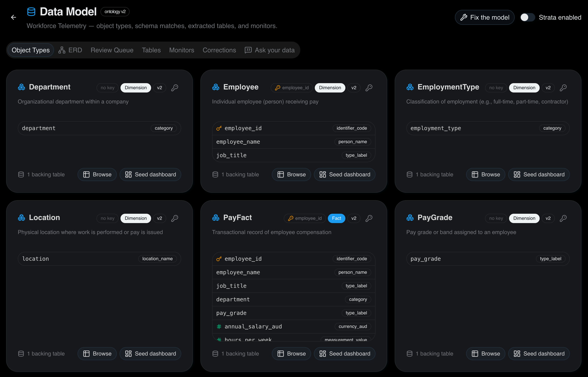Browse the PayFact backing table
Image resolution: width=588 pixels, height=377 pixels.
coord(291,354)
